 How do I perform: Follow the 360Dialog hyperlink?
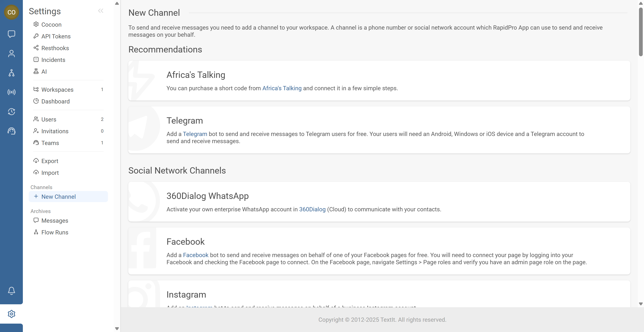click(x=312, y=209)
